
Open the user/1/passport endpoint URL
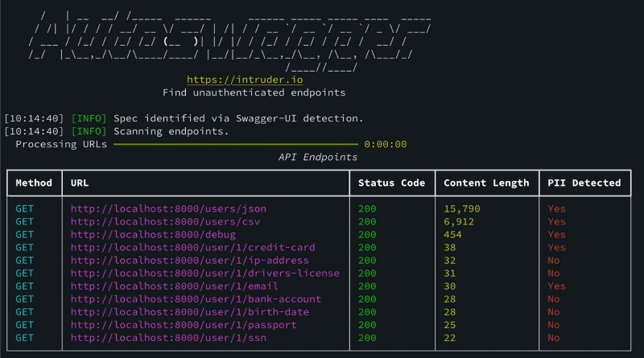(184, 324)
